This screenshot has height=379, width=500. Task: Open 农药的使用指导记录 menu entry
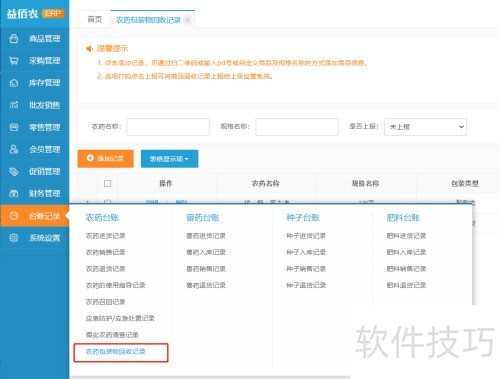pos(115,285)
